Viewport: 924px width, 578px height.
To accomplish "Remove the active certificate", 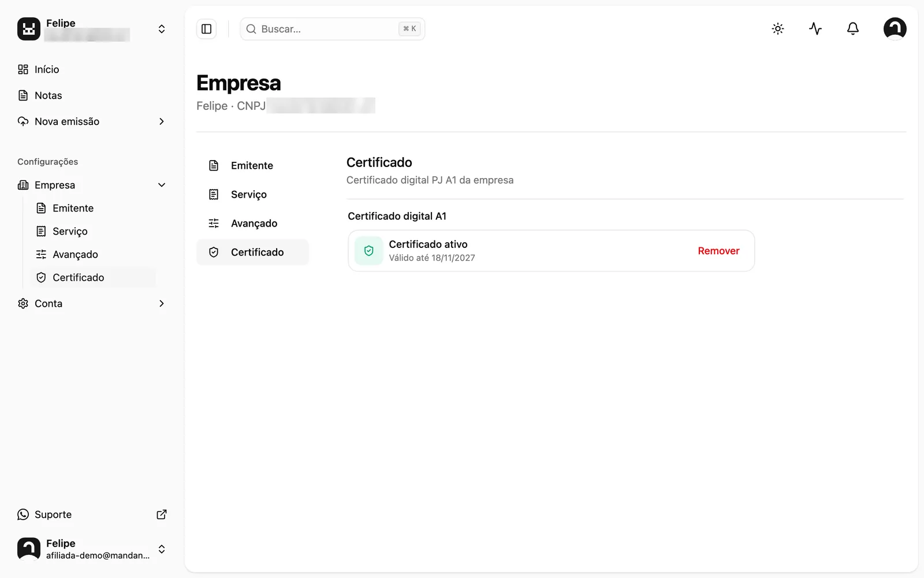I will tap(718, 251).
